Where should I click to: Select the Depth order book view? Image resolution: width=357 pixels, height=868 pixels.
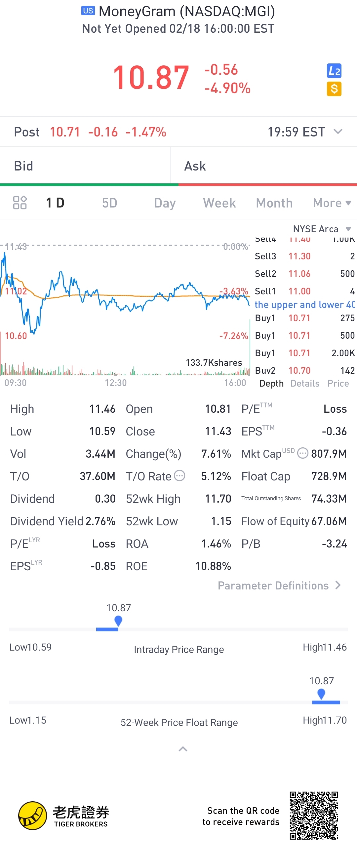[x=271, y=384]
